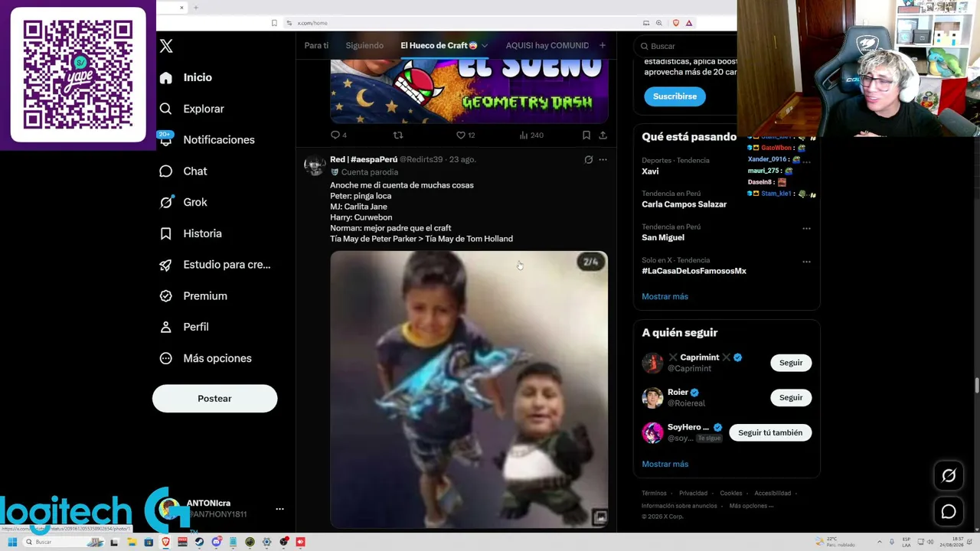Click the Postear button

214,399
